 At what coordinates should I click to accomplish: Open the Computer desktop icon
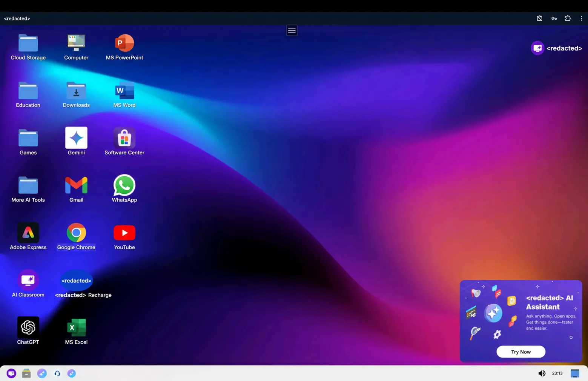click(76, 47)
